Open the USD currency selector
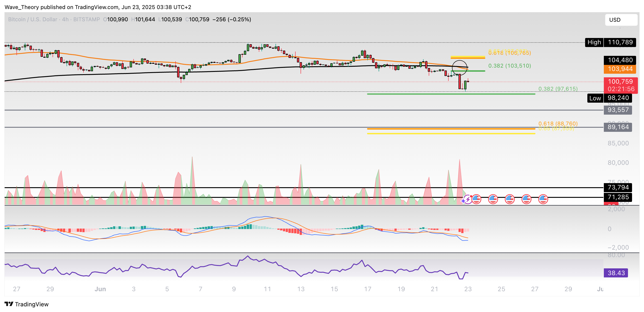 point(621,20)
